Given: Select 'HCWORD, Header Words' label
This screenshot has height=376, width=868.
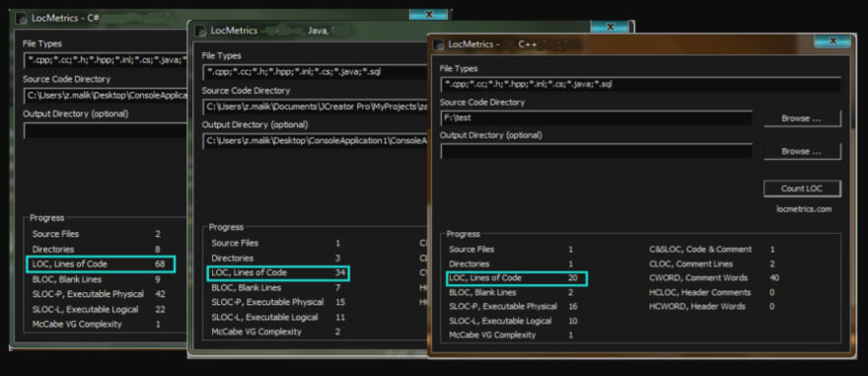Looking at the screenshot, I should (x=697, y=306).
